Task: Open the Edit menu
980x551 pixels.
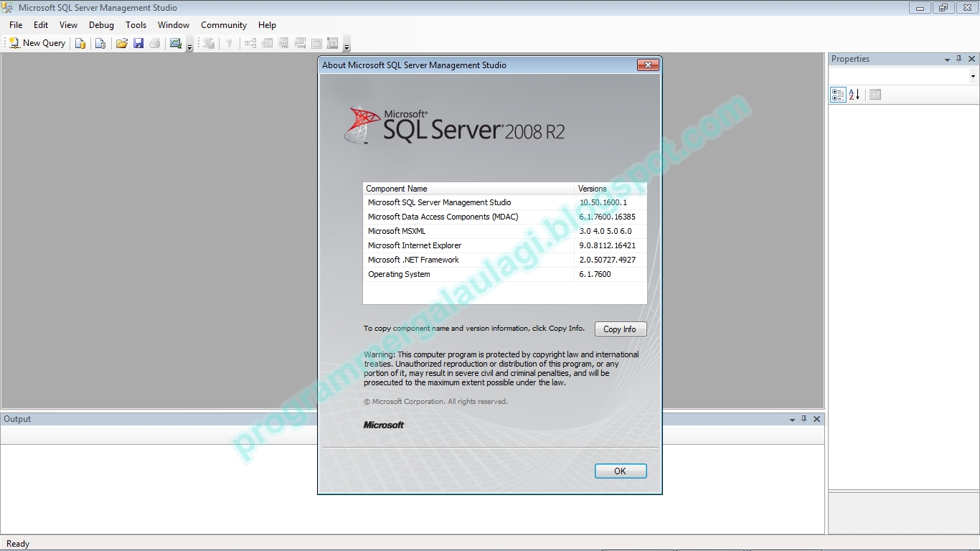Action: (x=41, y=25)
